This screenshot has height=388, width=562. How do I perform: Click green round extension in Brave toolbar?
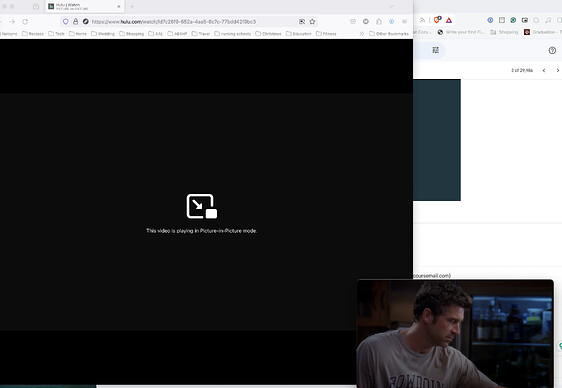[x=513, y=20]
